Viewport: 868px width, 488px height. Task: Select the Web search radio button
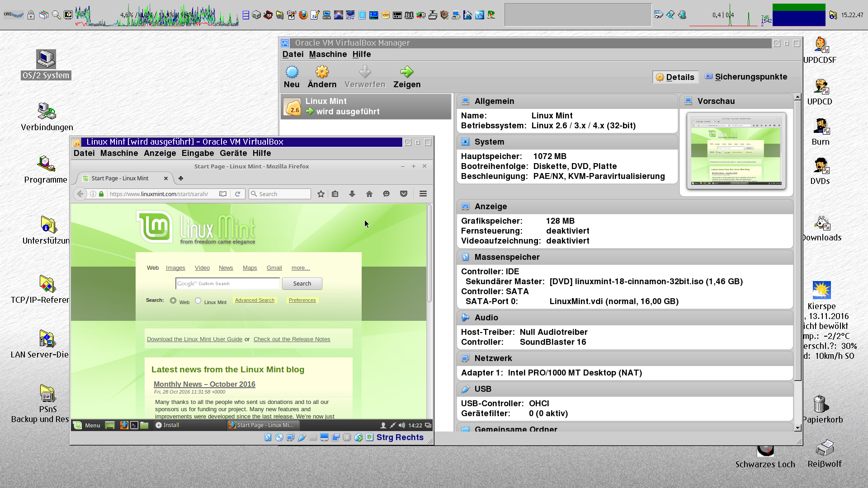coord(173,300)
